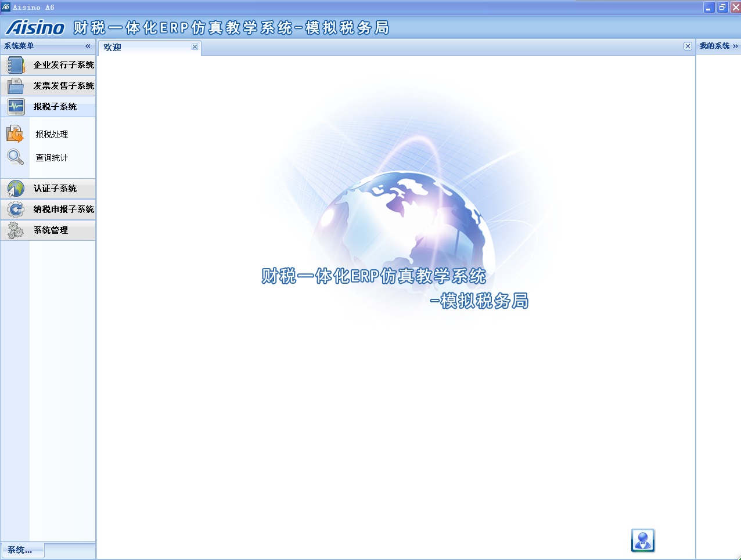This screenshot has height=560, width=741.
Task: Collapse the 系统菜单 panel with double chevron
Action: (88, 46)
